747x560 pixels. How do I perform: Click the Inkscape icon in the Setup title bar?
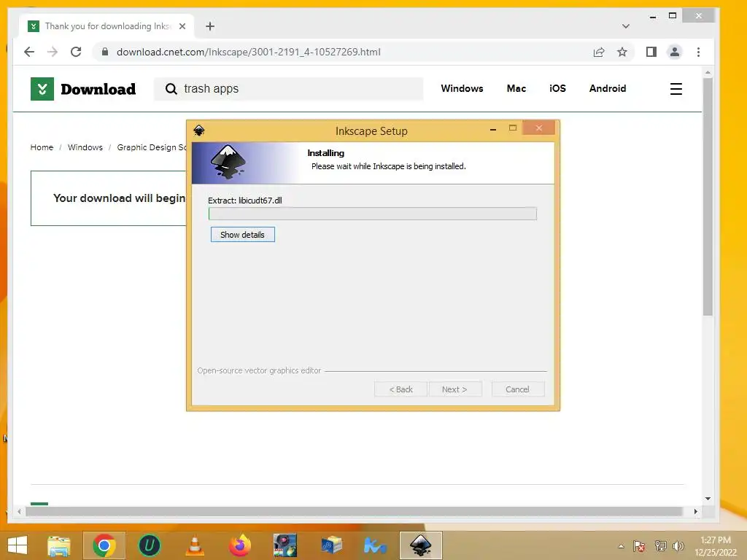tap(199, 131)
